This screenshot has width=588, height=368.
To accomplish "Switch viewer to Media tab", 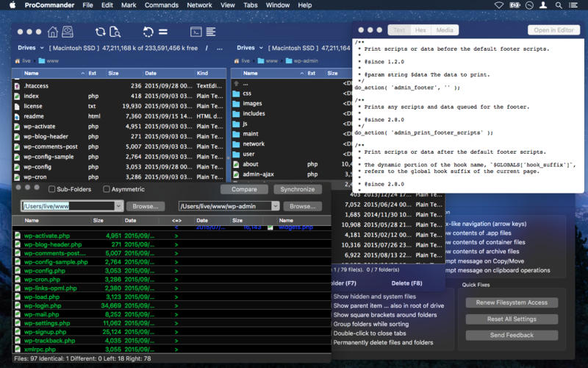I will click(x=445, y=30).
